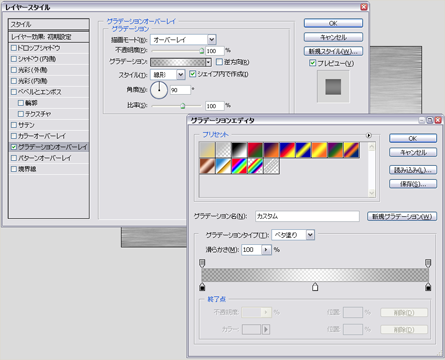Viewport: 445px width, 360px height.
Task: Open gradient picker arrow beside gradient swatch
Action: (x=208, y=62)
